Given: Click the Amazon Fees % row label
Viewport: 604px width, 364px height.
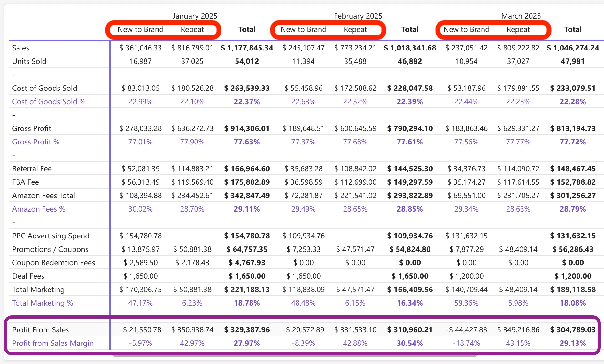Looking at the screenshot, I should (x=39, y=209).
